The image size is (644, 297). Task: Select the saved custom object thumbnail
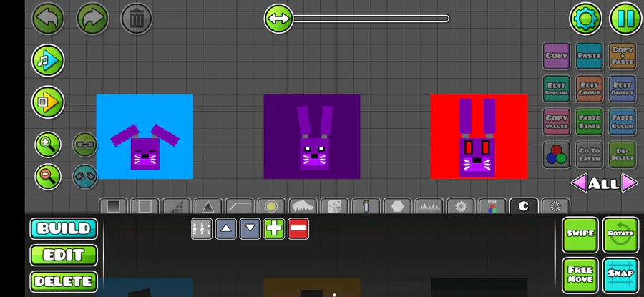(x=202, y=229)
